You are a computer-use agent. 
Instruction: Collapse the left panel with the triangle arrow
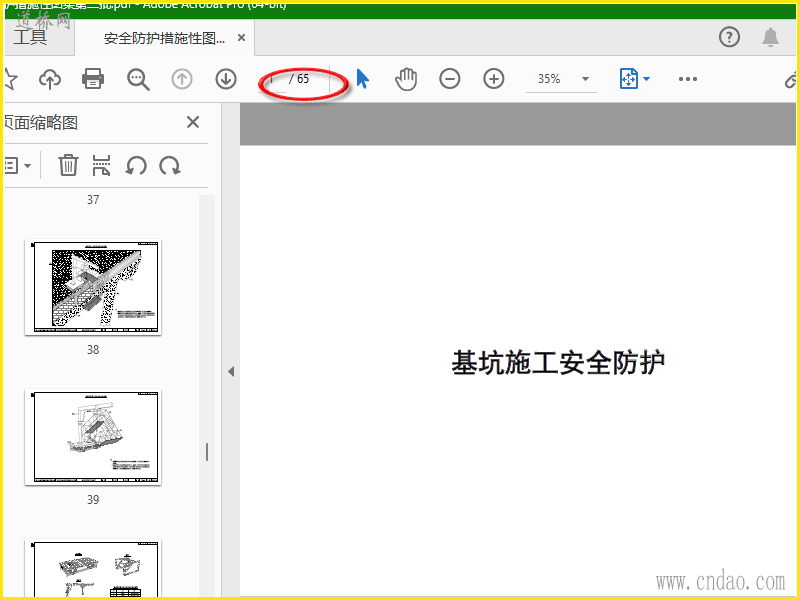[x=231, y=371]
